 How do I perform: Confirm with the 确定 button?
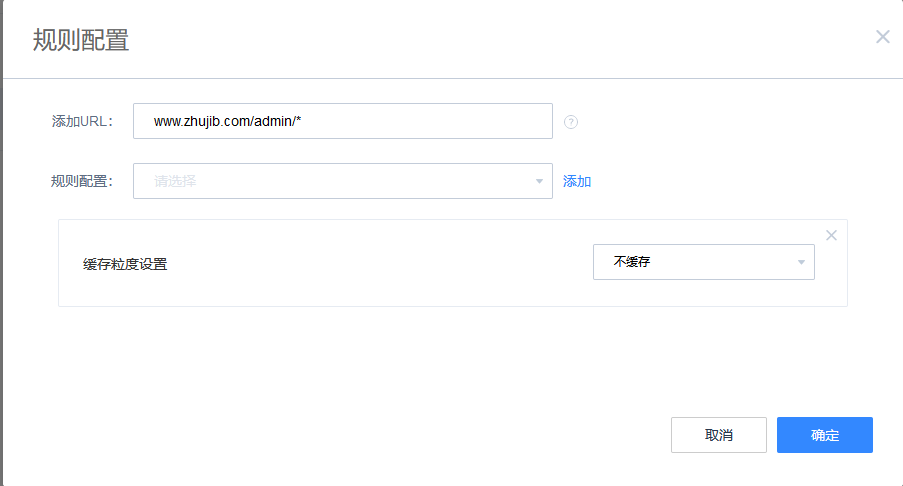[x=825, y=435]
